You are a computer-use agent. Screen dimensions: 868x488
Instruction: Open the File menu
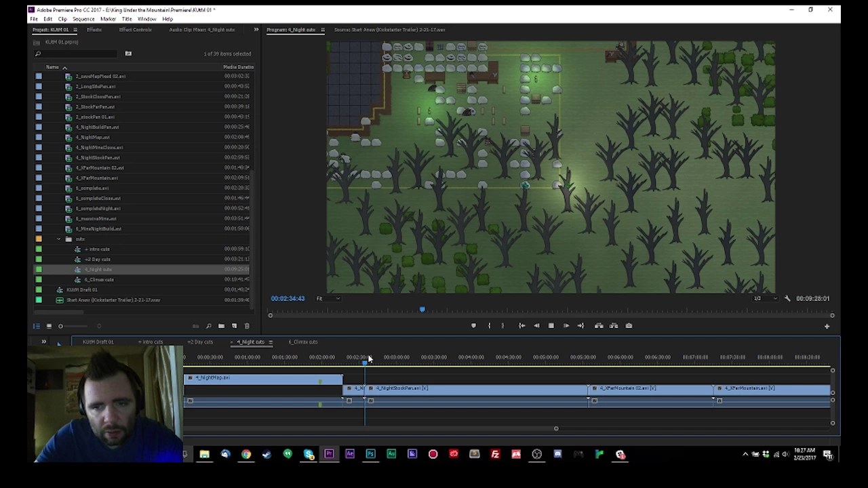(34, 19)
